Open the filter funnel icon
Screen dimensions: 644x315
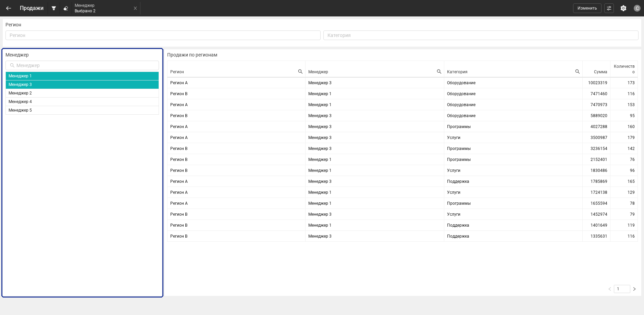(54, 8)
